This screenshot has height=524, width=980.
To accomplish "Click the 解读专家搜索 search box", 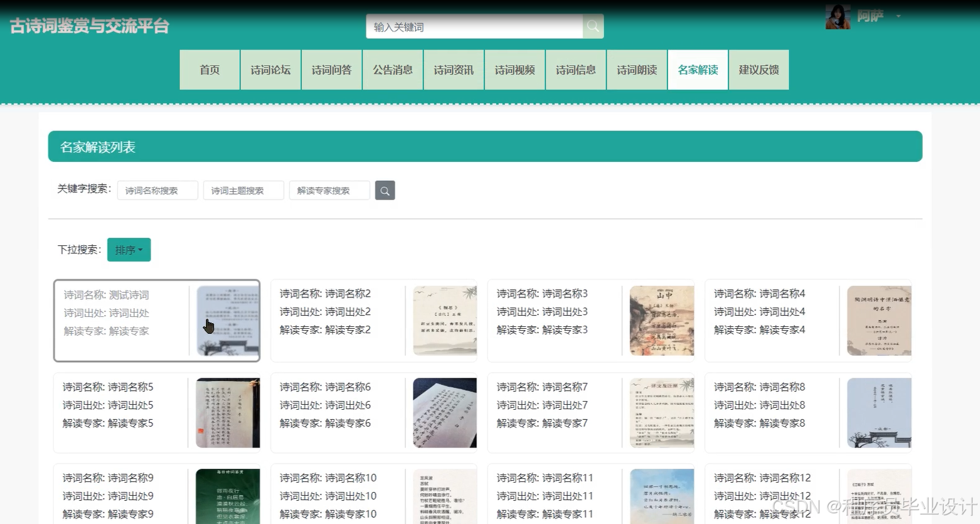I will [329, 190].
